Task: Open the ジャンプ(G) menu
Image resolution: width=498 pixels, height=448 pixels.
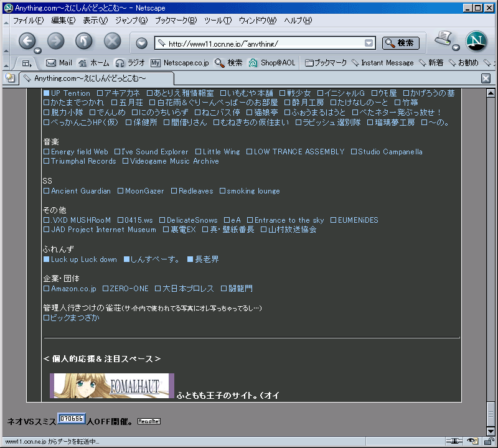Action: (131, 21)
